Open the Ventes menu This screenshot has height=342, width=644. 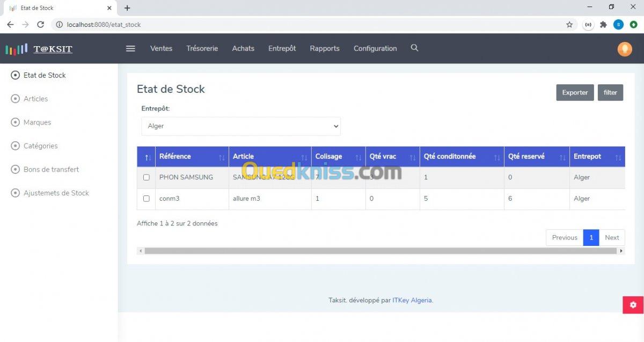tap(161, 48)
